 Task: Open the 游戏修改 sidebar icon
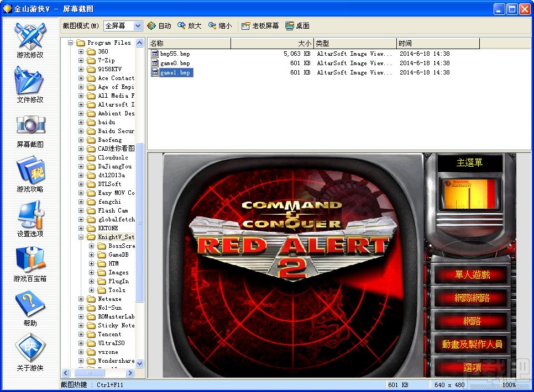30,37
